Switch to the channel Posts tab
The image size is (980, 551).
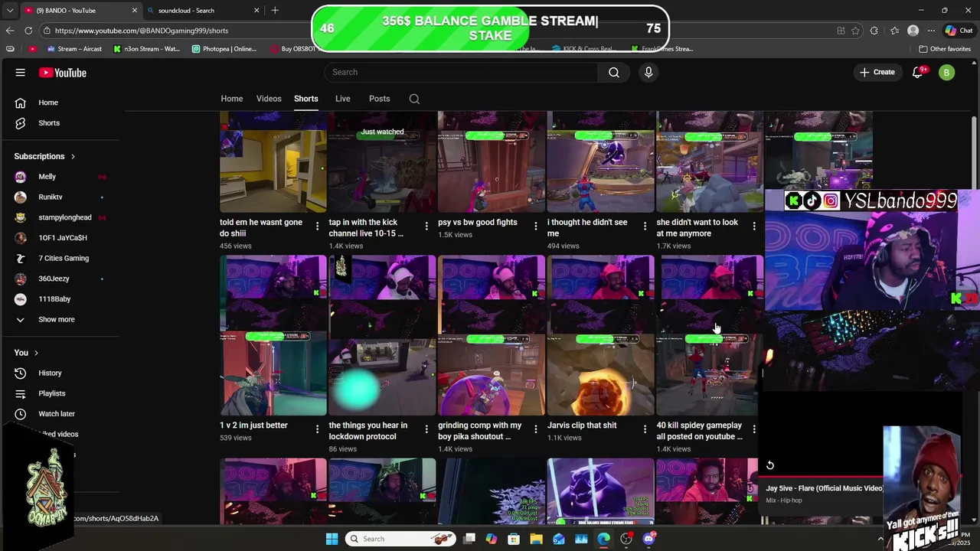click(x=379, y=99)
